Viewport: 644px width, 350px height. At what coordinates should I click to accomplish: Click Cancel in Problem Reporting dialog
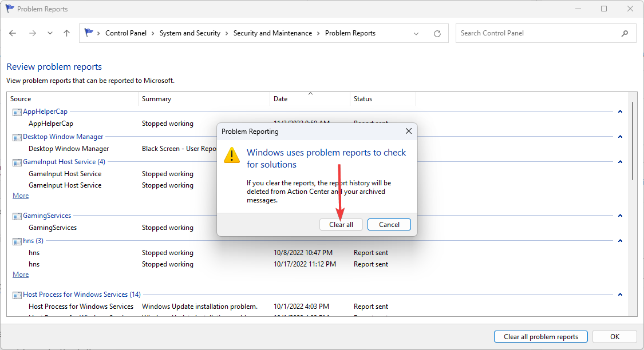[x=389, y=225]
